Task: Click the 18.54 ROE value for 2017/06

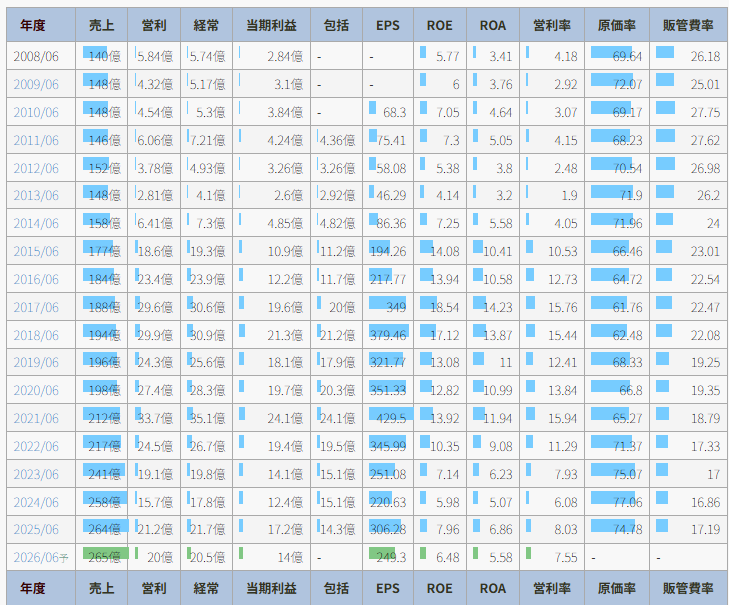Action: click(x=440, y=307)
